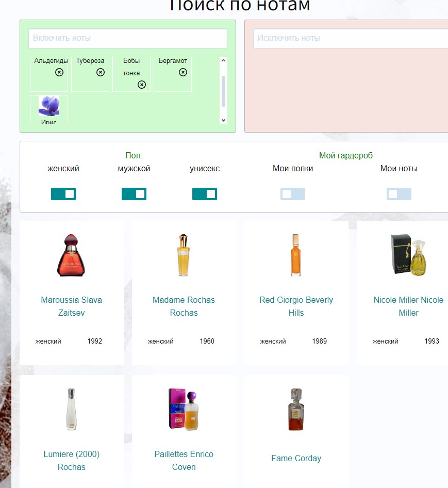The image size is (448, 488).
Task: Click the notes list scrollbar thumb
Action: pos(223,91)
